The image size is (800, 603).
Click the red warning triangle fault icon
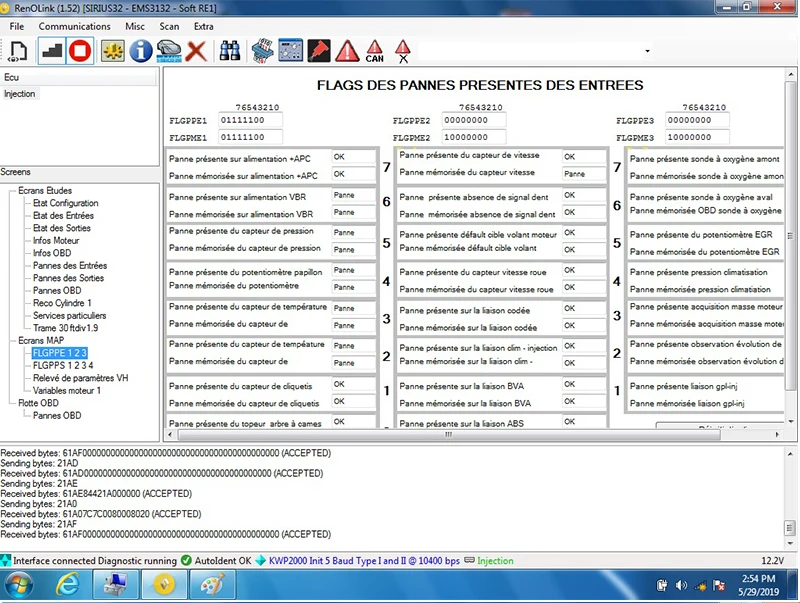pos(347,51)
